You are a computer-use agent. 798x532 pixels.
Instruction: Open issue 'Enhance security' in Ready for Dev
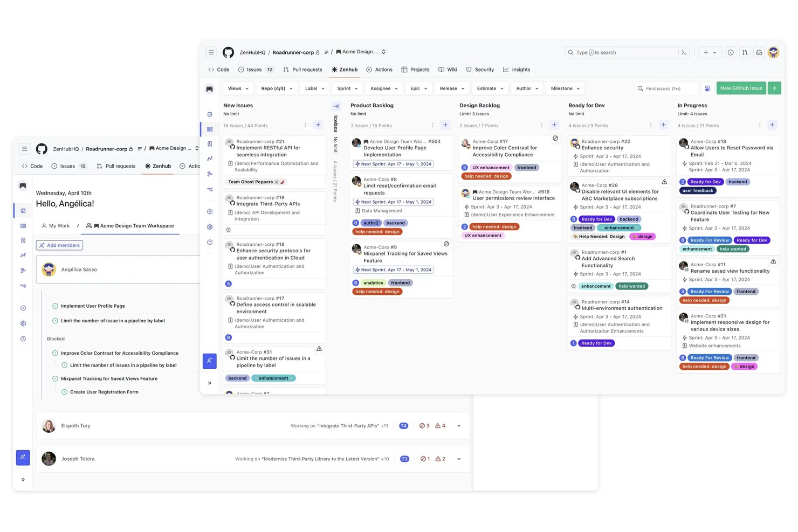pos(602,148)
